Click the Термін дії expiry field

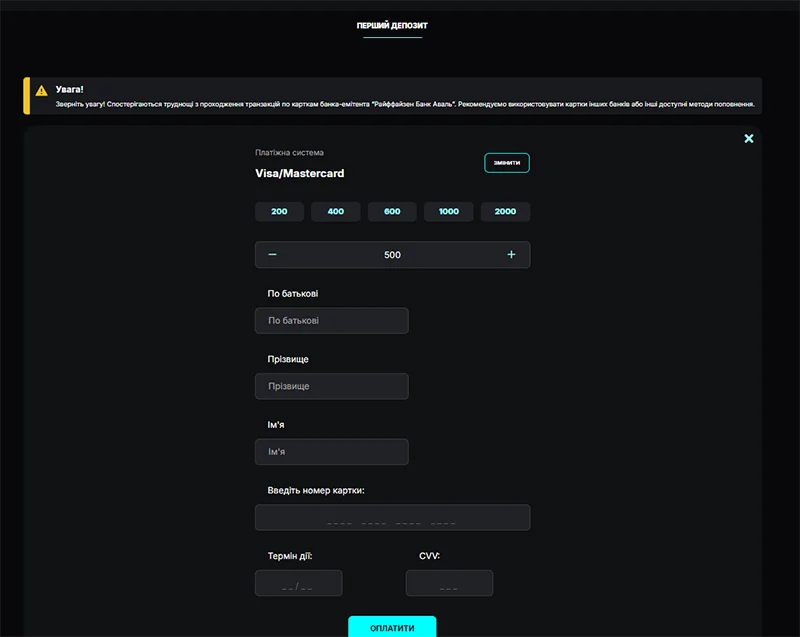pyautogui.click(x=298, y=583)
